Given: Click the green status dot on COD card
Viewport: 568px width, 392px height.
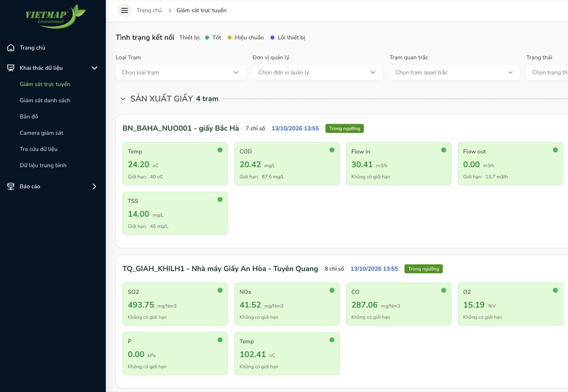Looking at the screenshot, I should pos(332,150).
